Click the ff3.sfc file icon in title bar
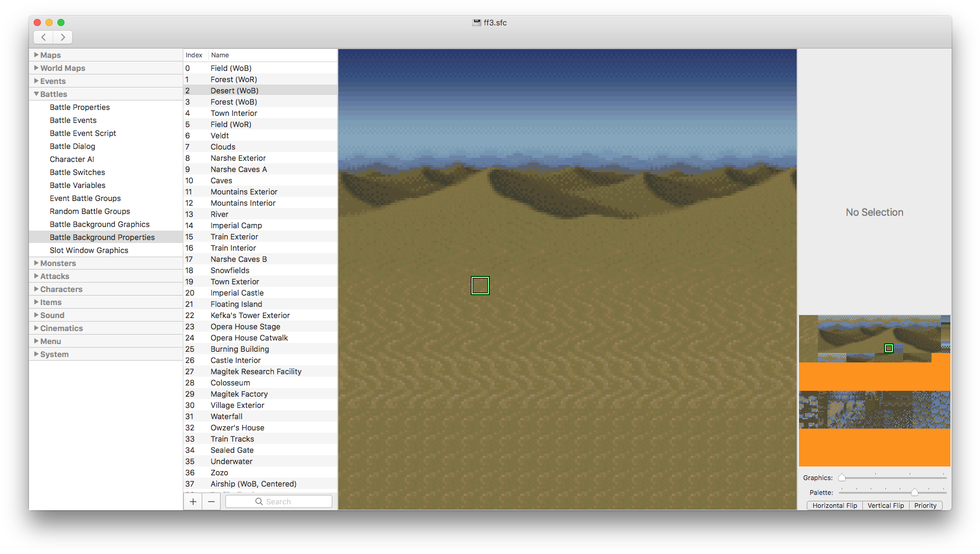The image size is (980, 554). [x=476, y=22]
